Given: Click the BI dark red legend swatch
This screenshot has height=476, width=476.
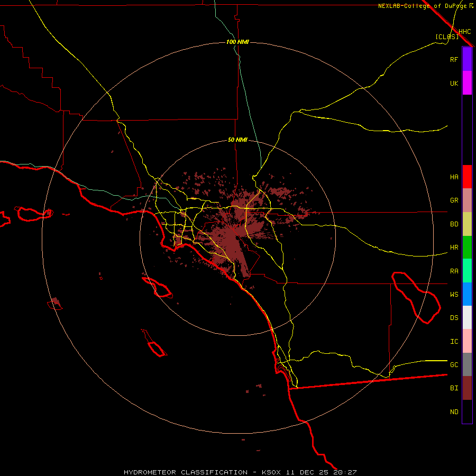Looking at the screenshot, I should 467,388.
